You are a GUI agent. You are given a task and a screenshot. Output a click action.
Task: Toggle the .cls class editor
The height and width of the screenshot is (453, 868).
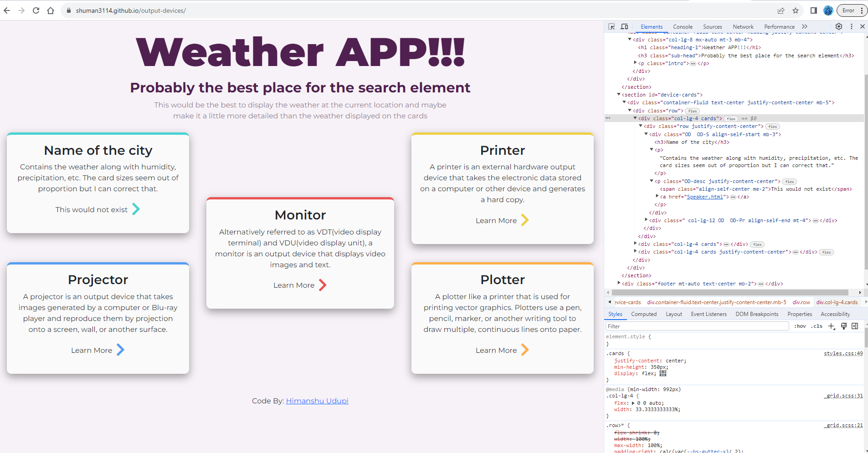[x=817, y=326]
